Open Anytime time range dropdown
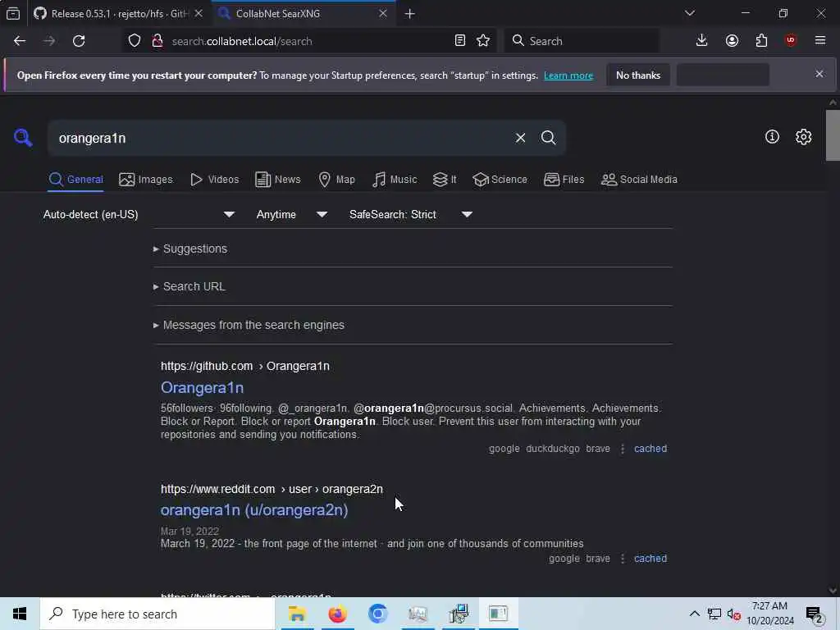This screenshot has width=840, height=630. [291, 214]
